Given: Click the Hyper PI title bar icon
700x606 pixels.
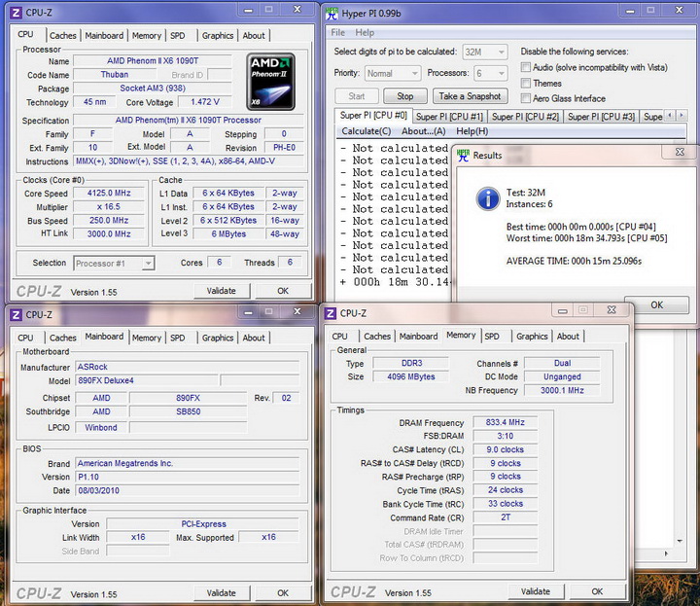Looking at the screenshot, I should 332,14.
